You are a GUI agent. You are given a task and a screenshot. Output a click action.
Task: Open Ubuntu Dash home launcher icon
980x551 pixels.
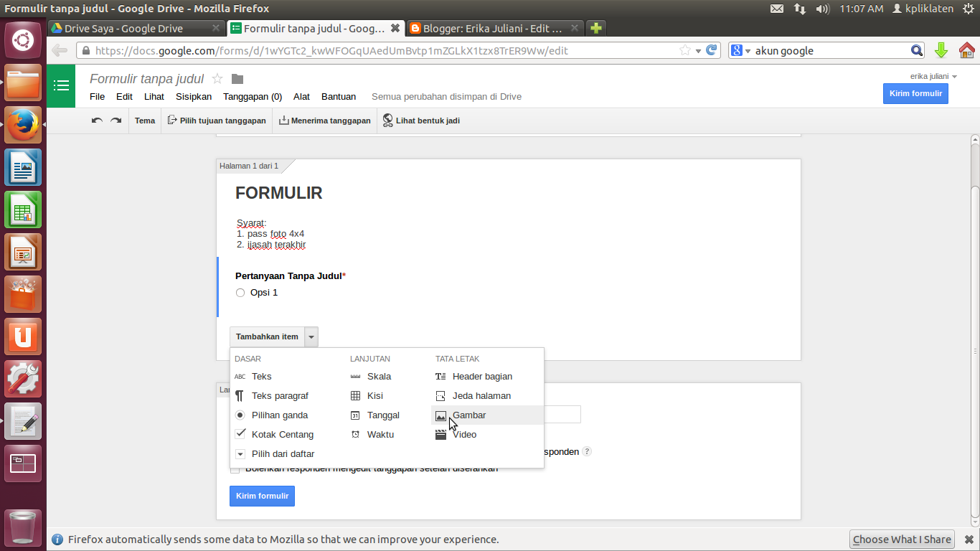23,40
